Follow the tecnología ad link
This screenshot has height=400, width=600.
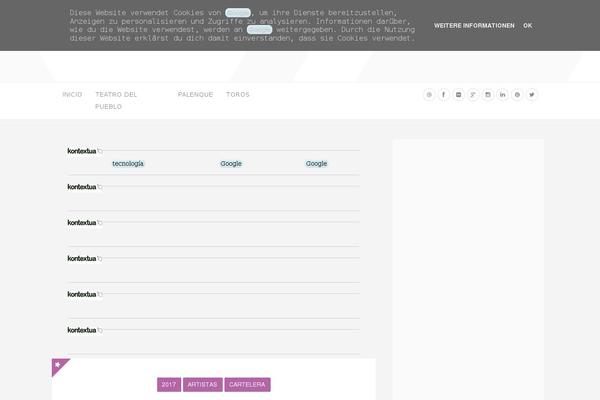128,164
